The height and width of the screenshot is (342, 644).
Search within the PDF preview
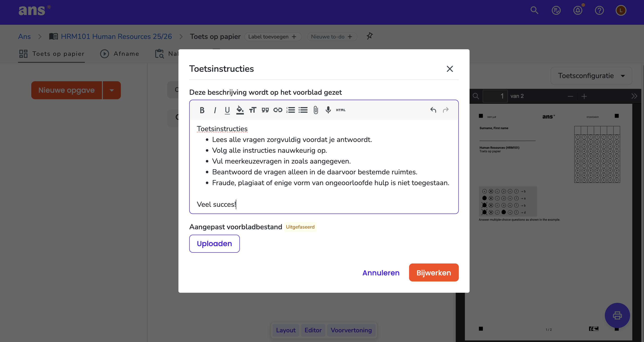476,96
